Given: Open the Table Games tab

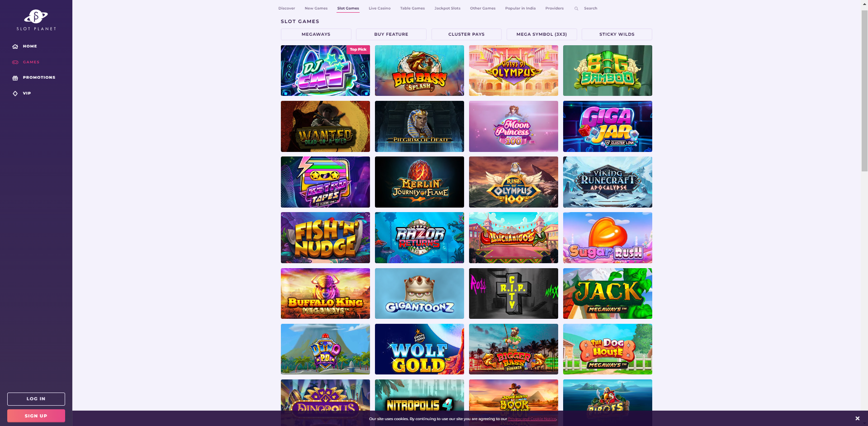Looking at the screenshot, I should click(x=413, y=9).
